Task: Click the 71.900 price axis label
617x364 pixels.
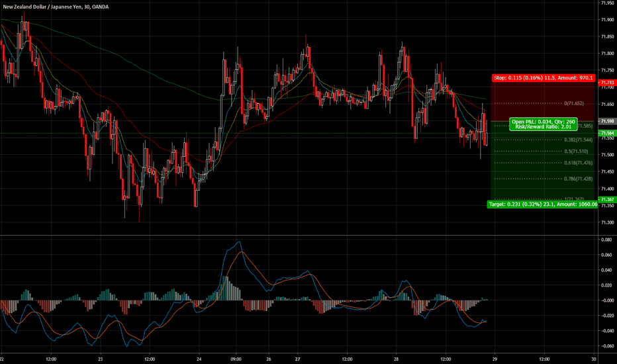Action: 607,20
